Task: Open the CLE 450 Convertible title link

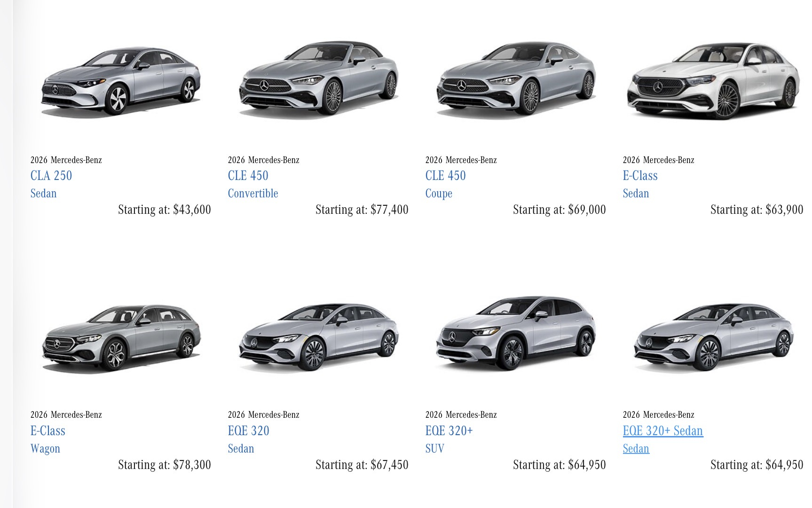Action: (248, 176)
